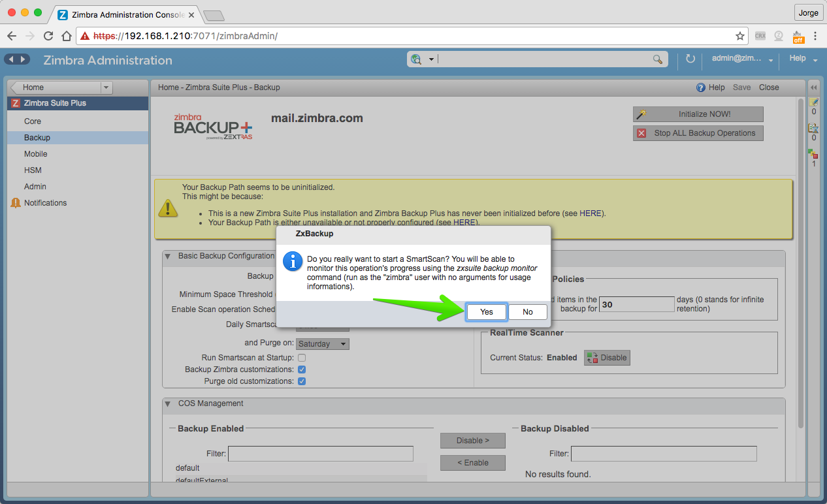Open the Home navigation dropdown
827x504 pixels.
pyautogui.click(x=106, y=87)
